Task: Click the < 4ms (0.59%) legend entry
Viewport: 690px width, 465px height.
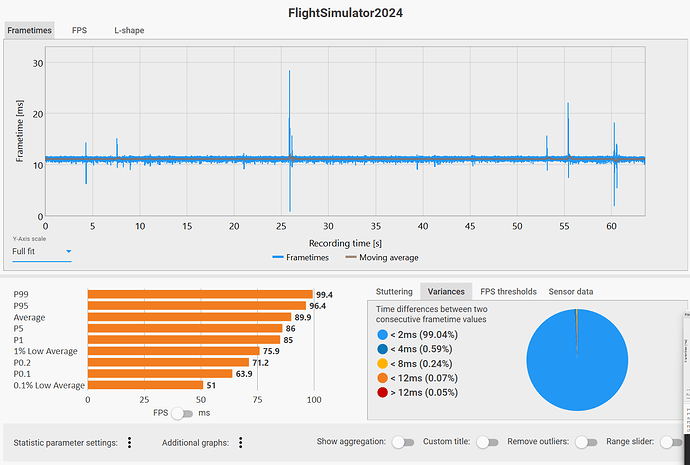Action: click(x=414, y=349)
